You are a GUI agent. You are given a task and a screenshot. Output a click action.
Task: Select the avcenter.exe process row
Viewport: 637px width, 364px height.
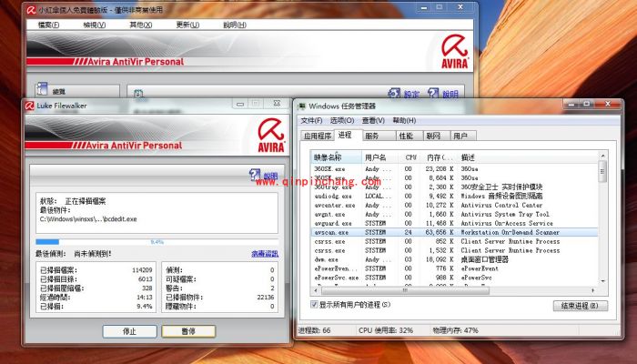tap(454, 205)
